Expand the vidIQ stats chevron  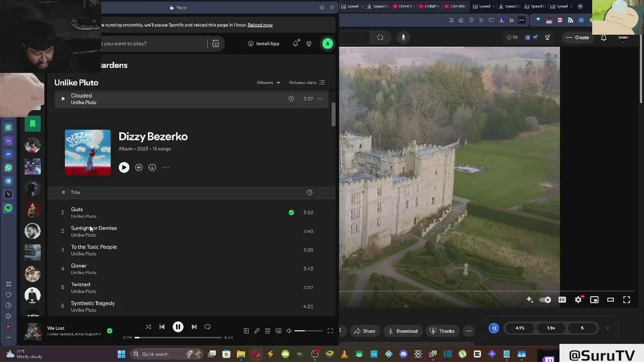[x=607, y=328]
